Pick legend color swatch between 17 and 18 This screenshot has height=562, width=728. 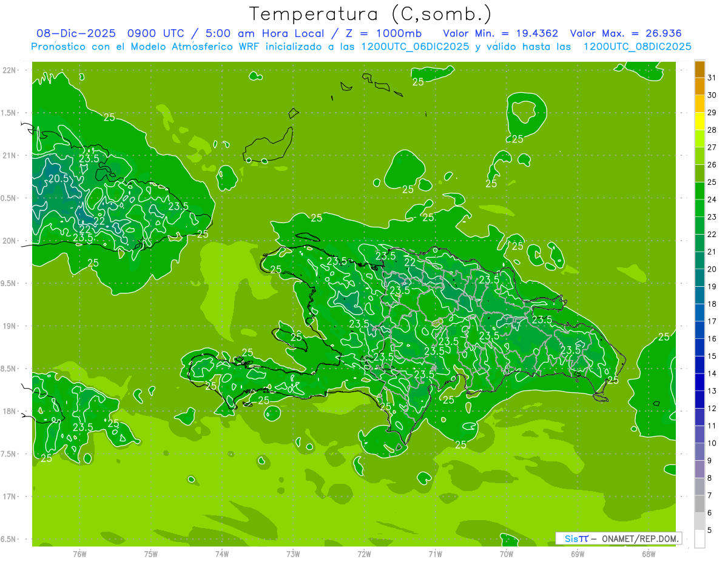[699, 312]
